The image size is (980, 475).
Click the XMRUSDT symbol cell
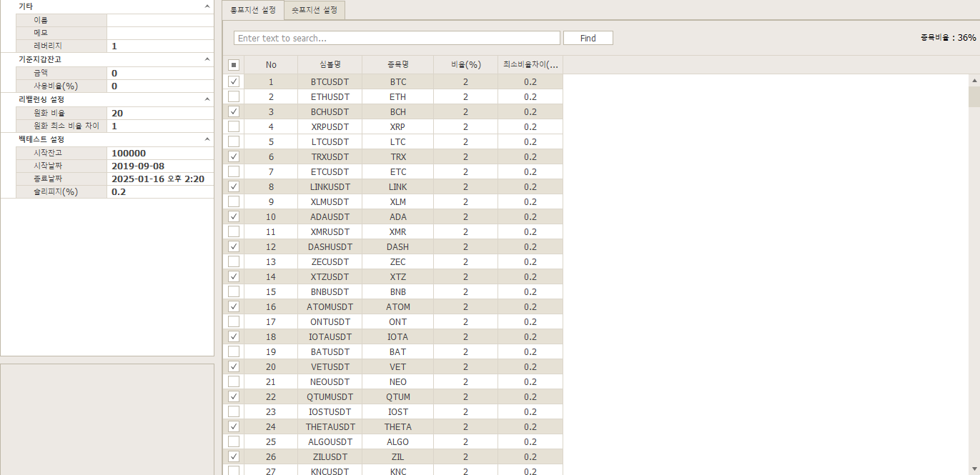(x=330, y=231)
